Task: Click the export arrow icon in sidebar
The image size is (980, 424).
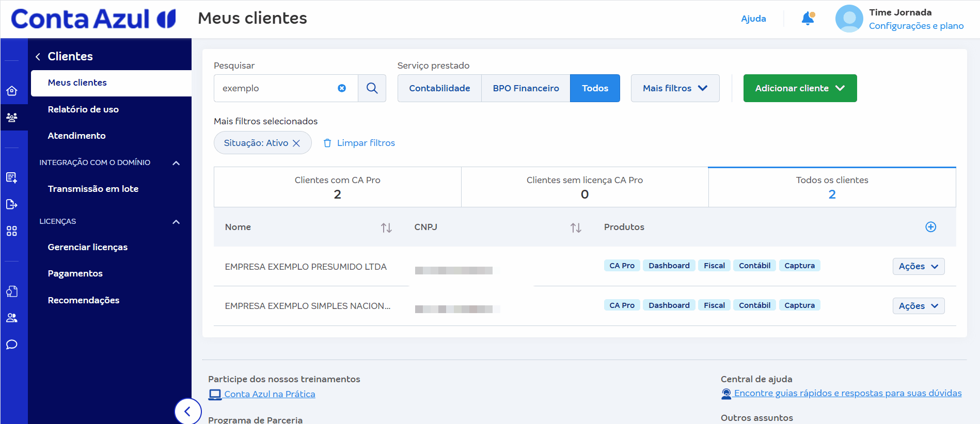Action: tap(12, 204)
